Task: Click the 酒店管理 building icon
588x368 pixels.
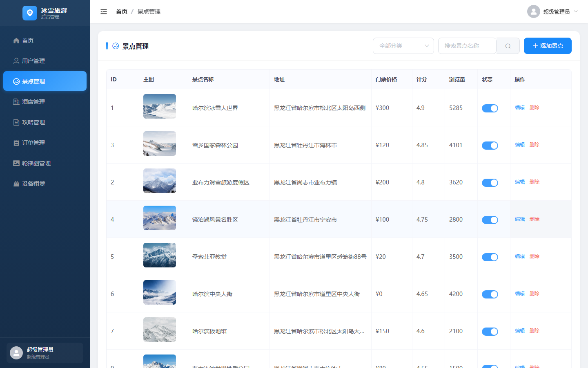Action: (16, 102)
